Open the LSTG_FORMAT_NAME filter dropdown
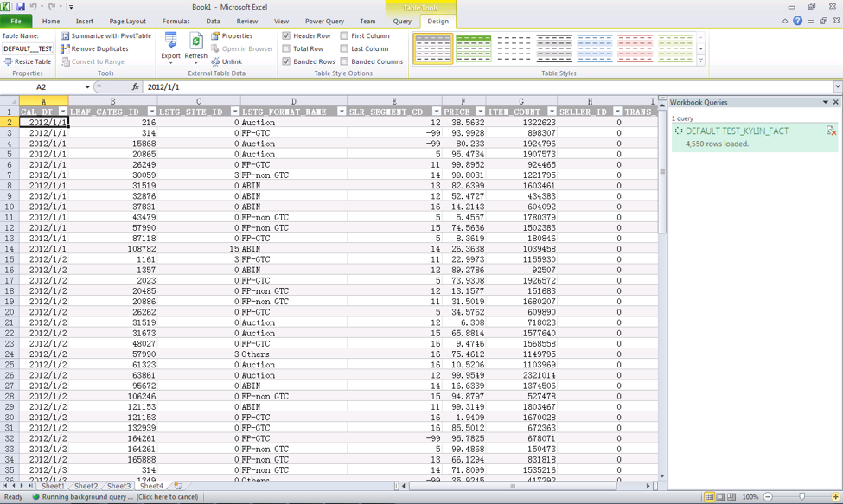 pyautogui.click(x=341, y=112)
